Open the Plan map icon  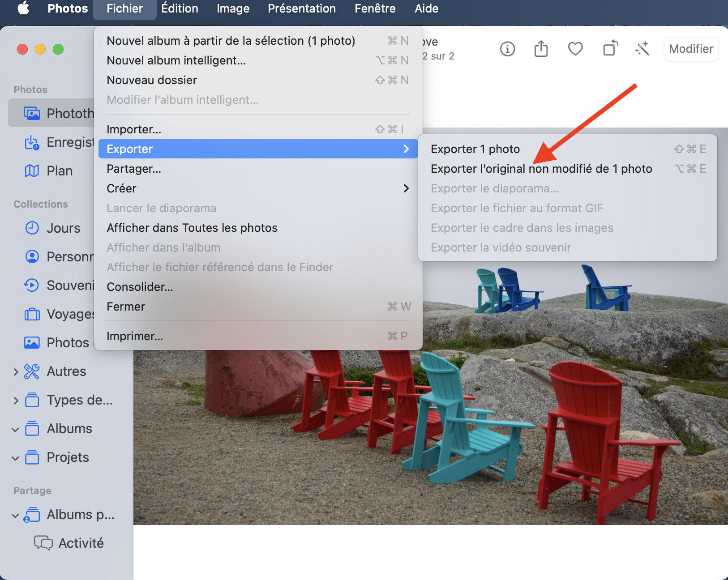coord(32,171)
